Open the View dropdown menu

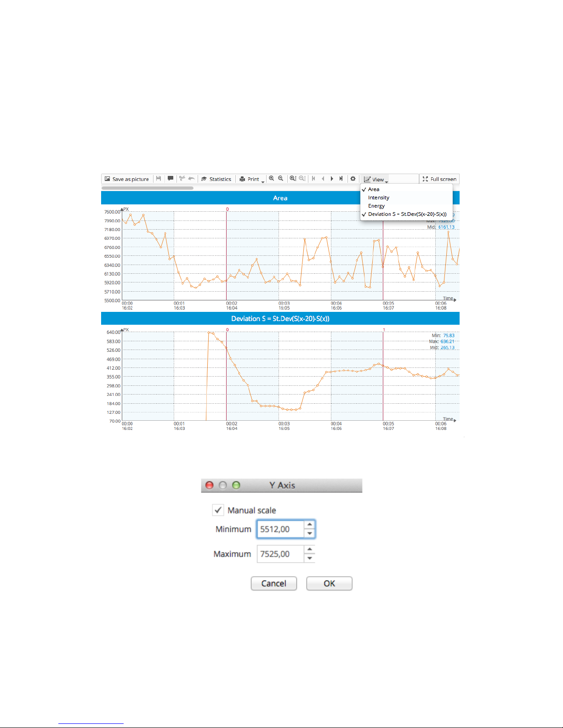click(x=376, y=180)
